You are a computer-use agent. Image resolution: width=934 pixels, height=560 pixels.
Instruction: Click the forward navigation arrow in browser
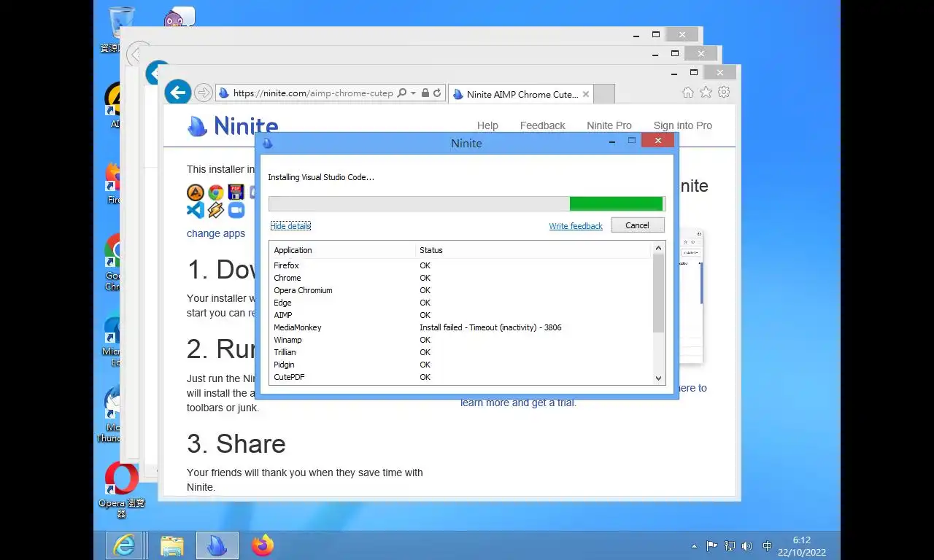(204, 93)
